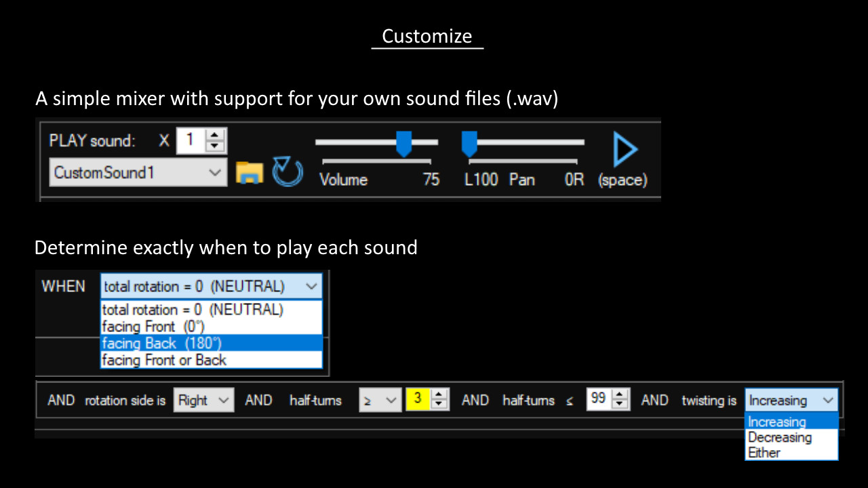Click the reload sound icon
Image resolution: width=868 pixels, height=488 pixels.
[287, 171]
